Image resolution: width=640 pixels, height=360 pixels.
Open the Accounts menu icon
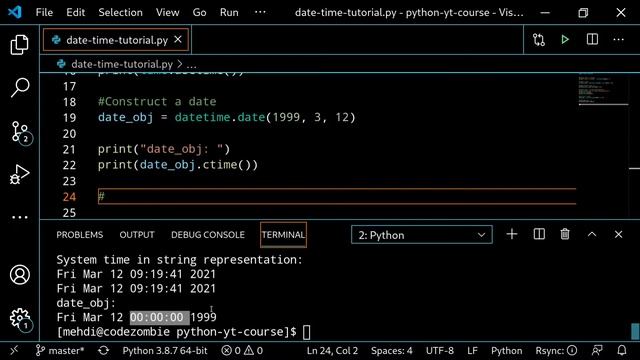click(20, 274)
